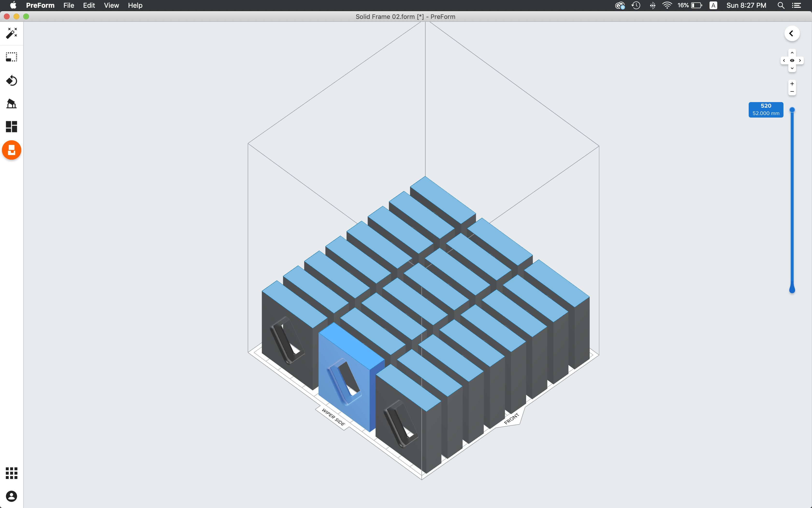Select the Size tool in sidebar
The height and width of the screenshot is (508, 812).
11,57
